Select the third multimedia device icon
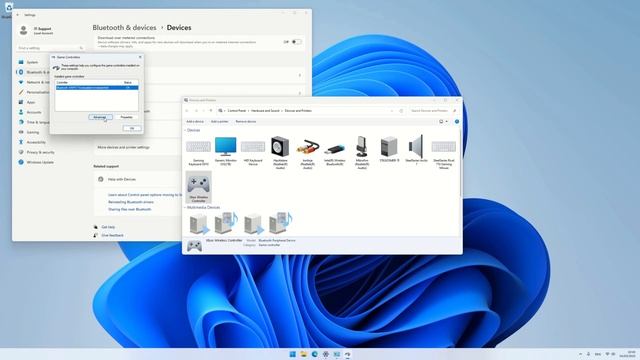The image size is (640, 360). (x=253, y=223)
